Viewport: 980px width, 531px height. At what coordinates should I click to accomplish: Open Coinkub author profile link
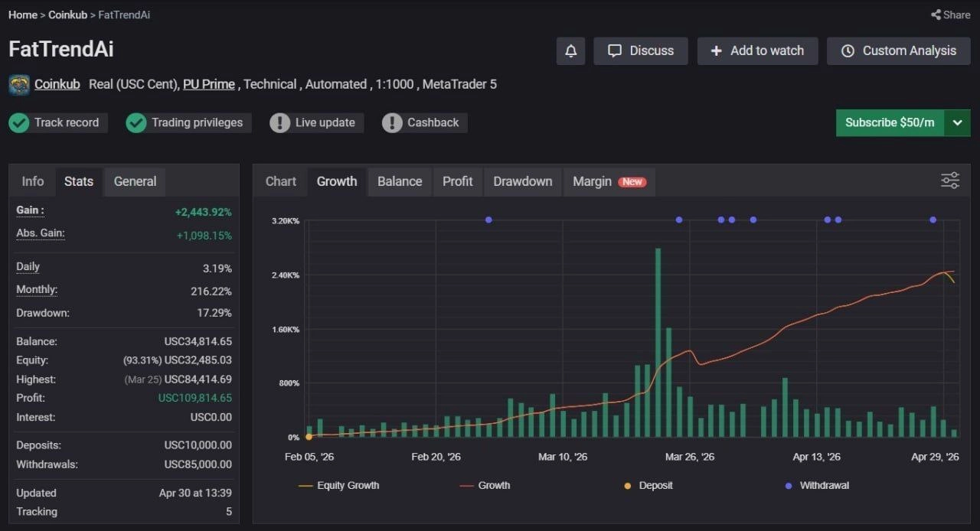pyautogui.click(x=57, y=84)
